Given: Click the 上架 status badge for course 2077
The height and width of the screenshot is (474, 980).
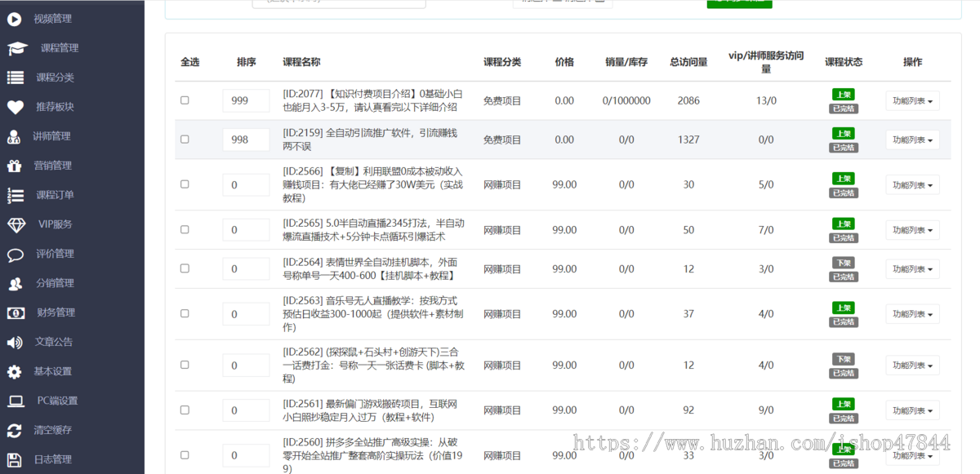Looking at the screenshot, I should [843, 94].
